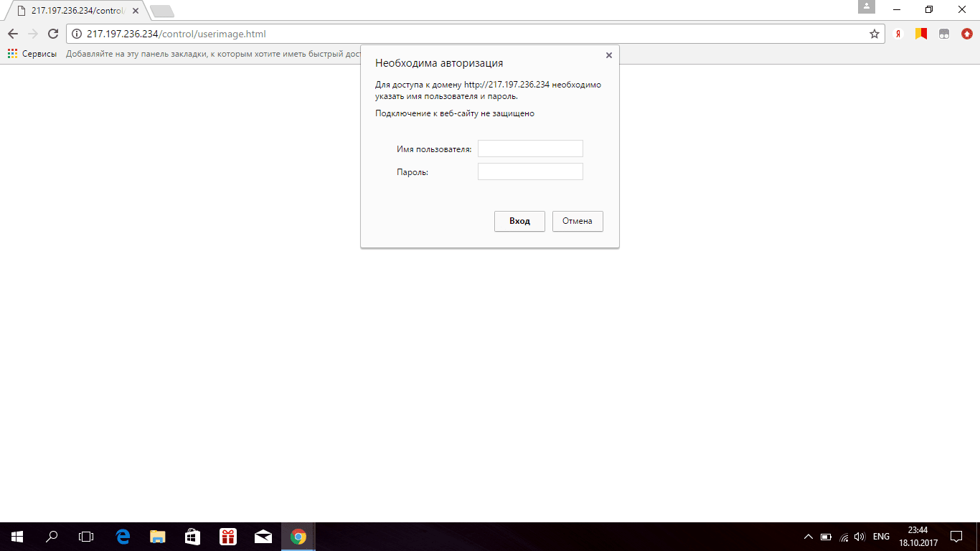The width and height of the screenshot is (980, 551).
Task: Reload the current page
Action: tap(52, 34)
